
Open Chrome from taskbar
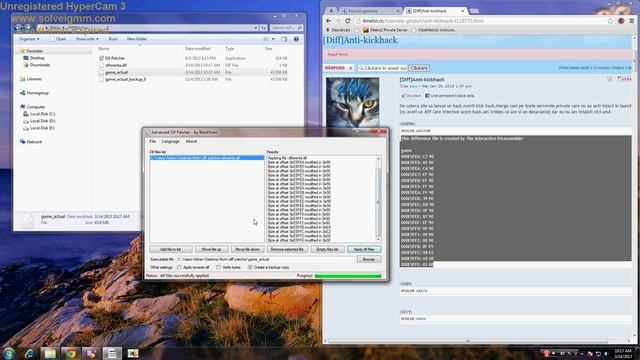click(71, 353)
